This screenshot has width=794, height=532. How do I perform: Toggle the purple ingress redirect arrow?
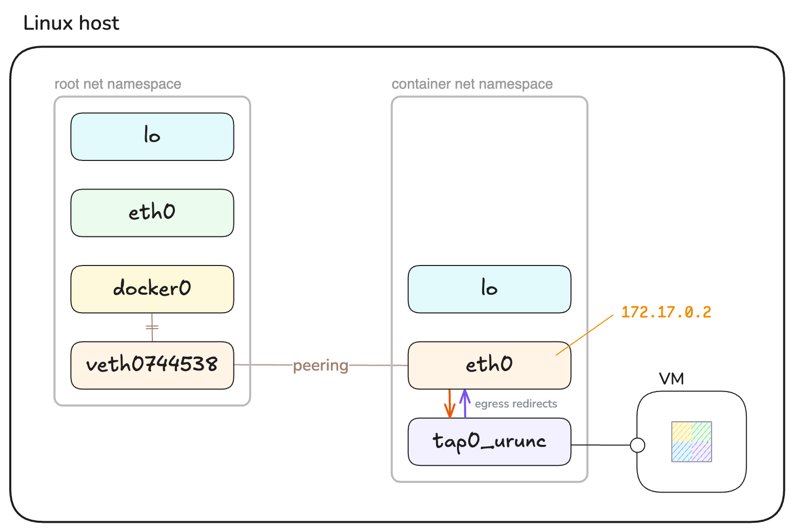tap(465, 404)
